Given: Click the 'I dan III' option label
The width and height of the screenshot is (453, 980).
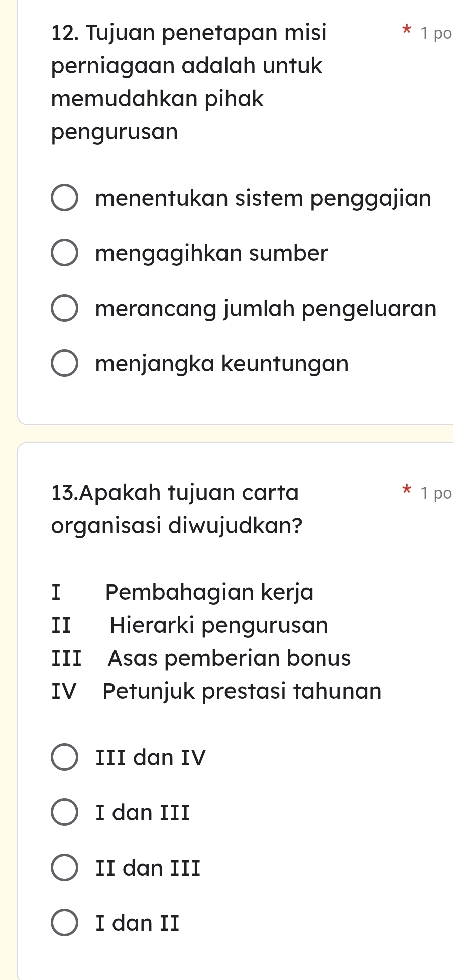Looking at the screenshot, I should point(143,812).
